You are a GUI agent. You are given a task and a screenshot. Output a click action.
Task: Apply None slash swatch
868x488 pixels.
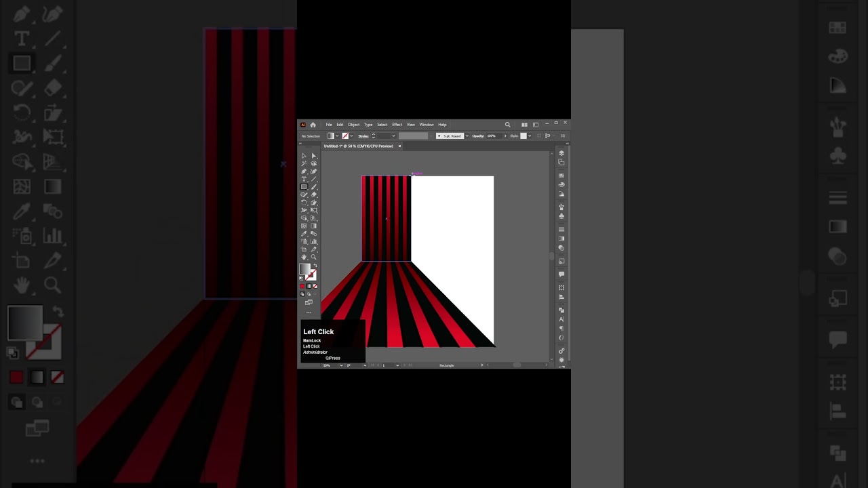point(315,286)
